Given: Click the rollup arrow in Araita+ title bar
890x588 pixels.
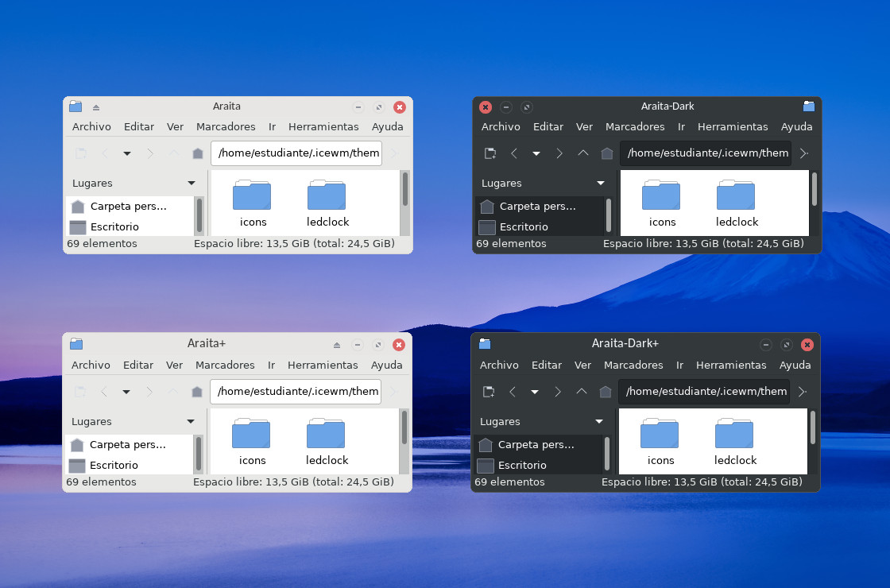Looking at the screenshot, I should [337, 345].
